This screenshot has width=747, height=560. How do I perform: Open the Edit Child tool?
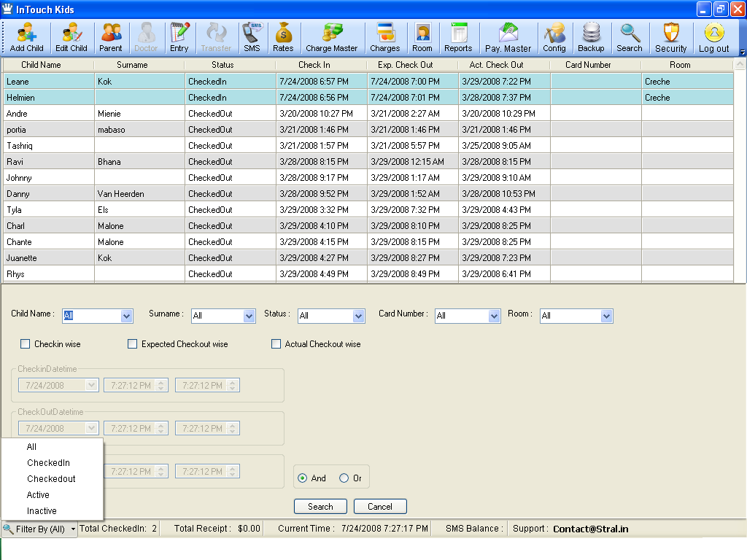[71, 37]
